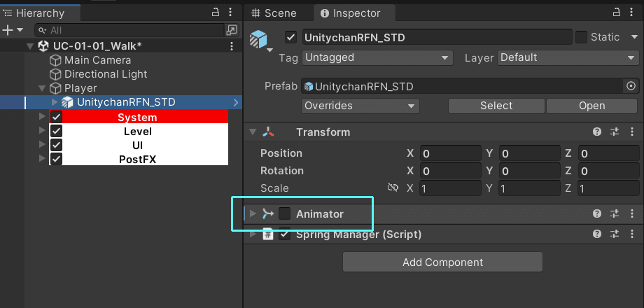Click the Position X value field
Viewport: 644px width, 308px height.
click(450, 153)
